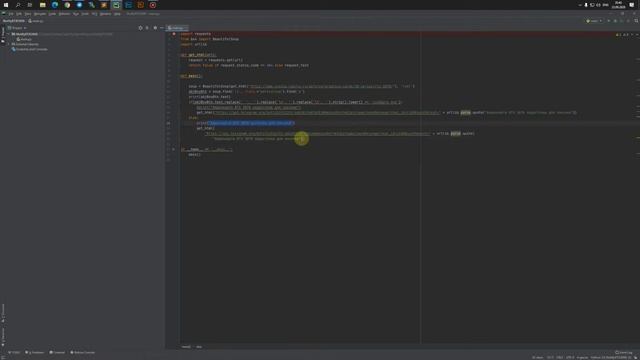Open the Python Console tool window
Viewport: 640px width, 360px height.
tap(83, 353)
